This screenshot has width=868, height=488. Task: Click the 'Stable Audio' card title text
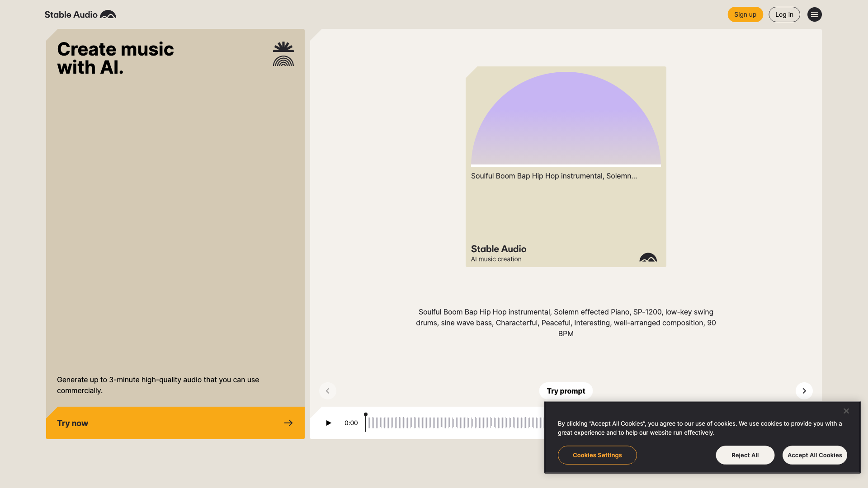pos(498,249)
